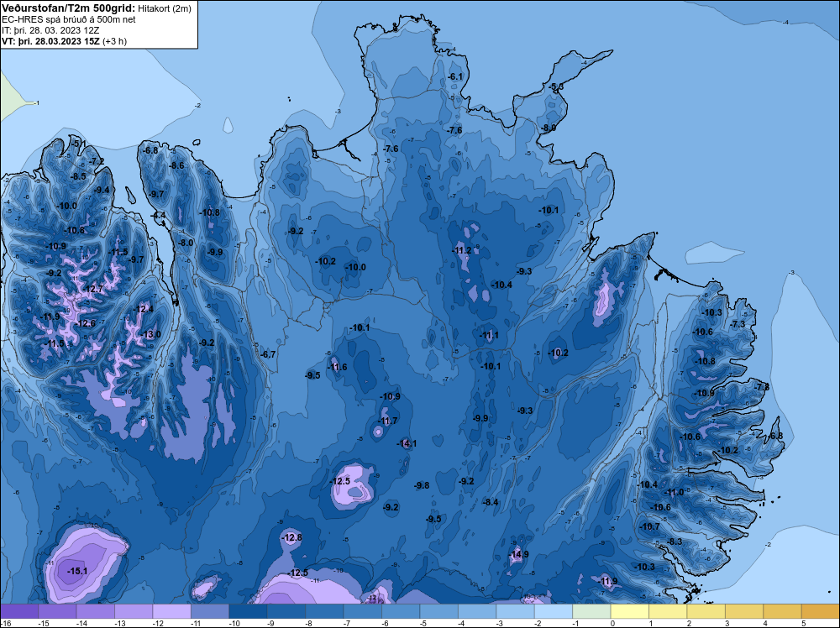Click the -9.4 temperature reading
840x628 pixels.
[102, 190]
